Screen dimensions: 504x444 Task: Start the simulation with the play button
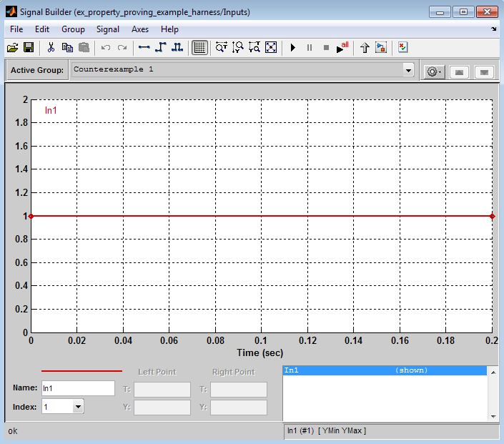293,48
